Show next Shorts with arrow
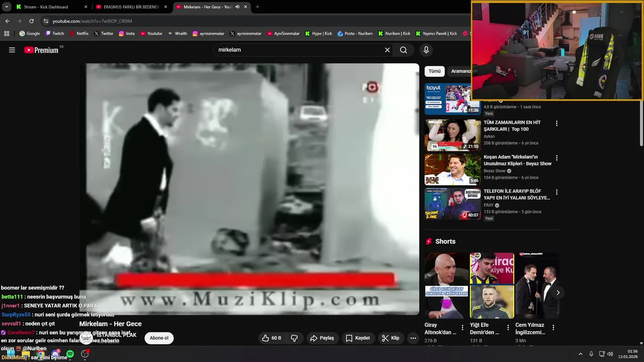 (x=557, y=293)
